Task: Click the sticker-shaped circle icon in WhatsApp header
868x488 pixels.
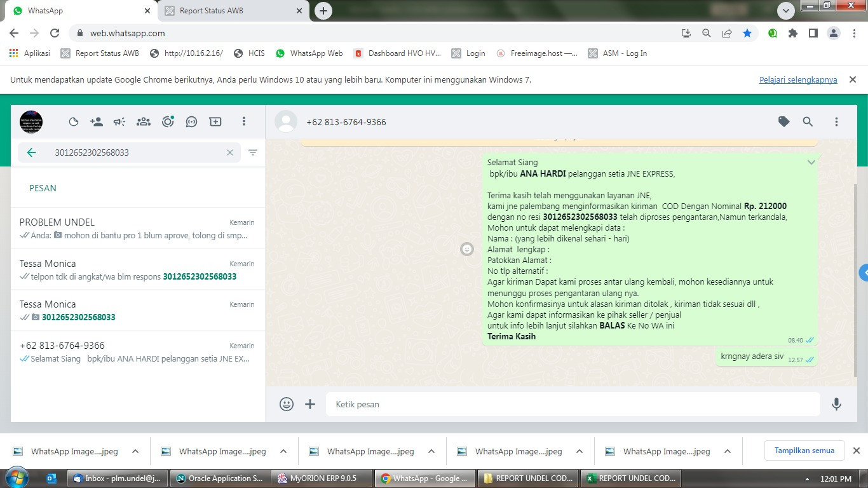Action: (73, 122)
